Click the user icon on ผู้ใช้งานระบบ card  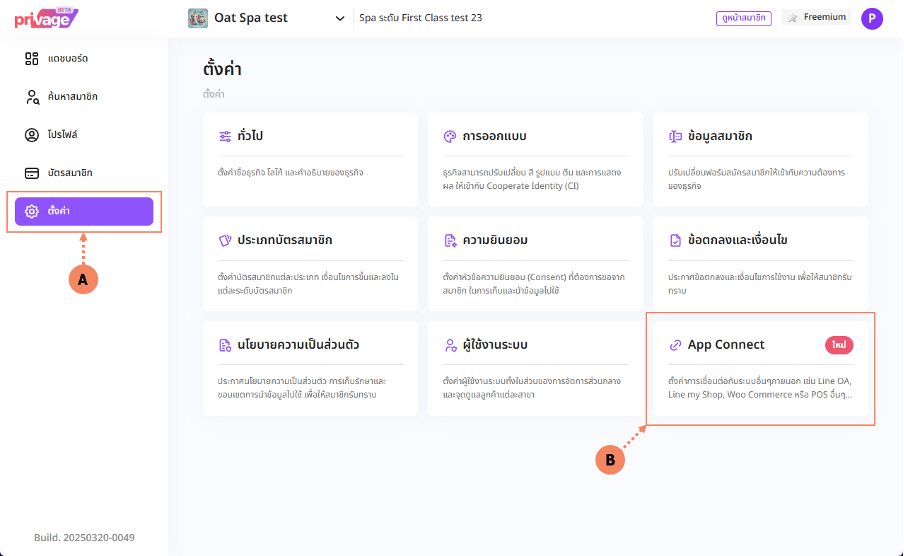450,345
